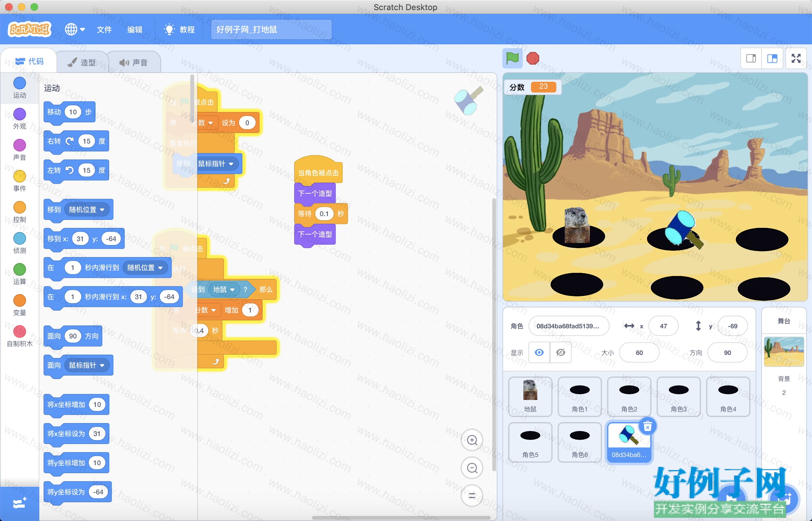This screenshot has width=812, height=521.
Task: Click the 等待 0.1 秒 value field
Action: coord(324,214)
